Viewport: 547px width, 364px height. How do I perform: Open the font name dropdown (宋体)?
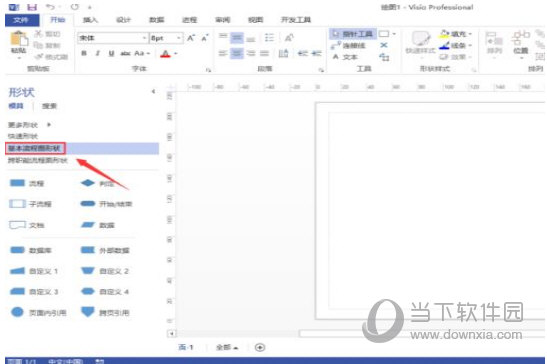coord(144,38)
